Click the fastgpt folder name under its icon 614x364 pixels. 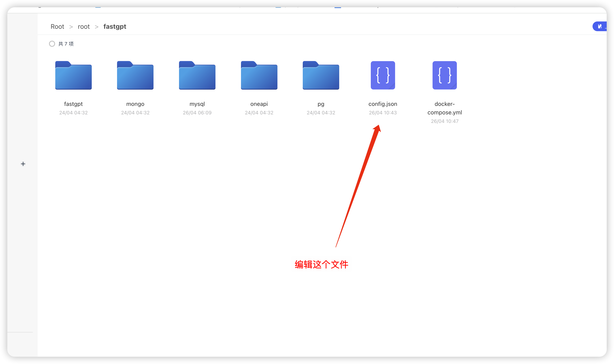tap(73, 104)
